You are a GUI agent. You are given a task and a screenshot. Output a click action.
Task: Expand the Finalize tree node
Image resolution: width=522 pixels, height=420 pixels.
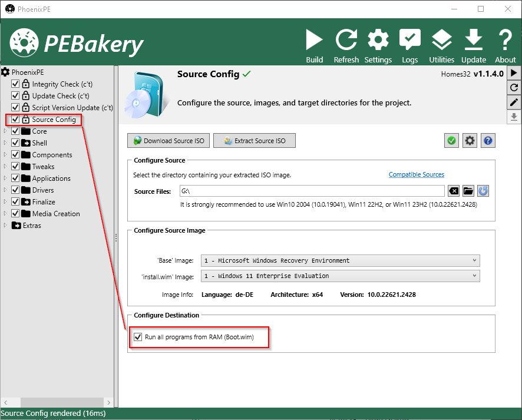coord(5,201)
